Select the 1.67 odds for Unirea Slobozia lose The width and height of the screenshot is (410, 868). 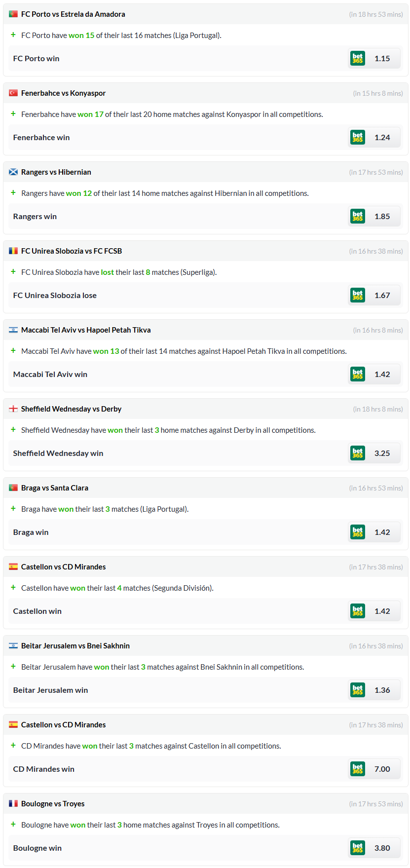click(382, 295)
